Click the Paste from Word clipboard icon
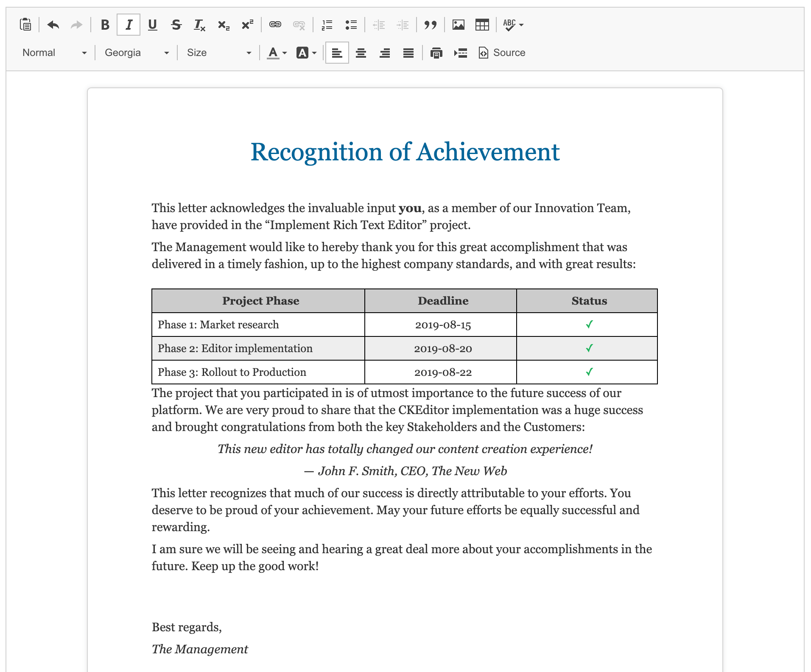The width and height of the screenshot is (811, 672). (x=25, y=25)
